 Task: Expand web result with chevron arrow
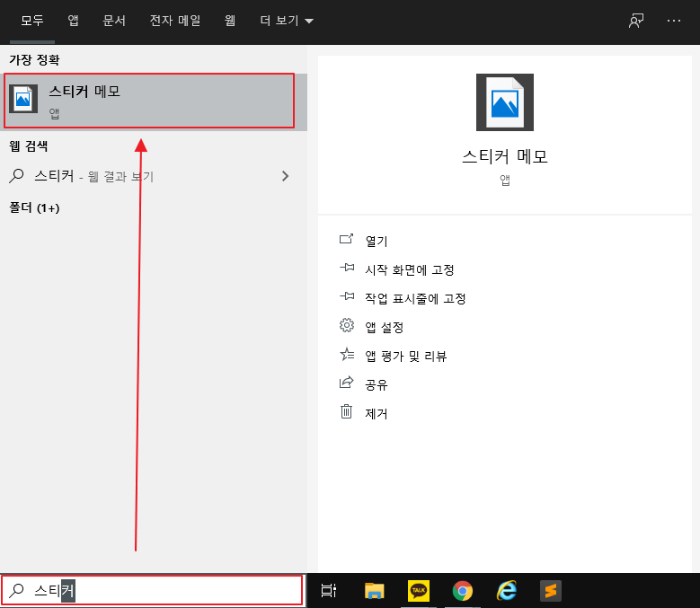click(x=286, y=176)
